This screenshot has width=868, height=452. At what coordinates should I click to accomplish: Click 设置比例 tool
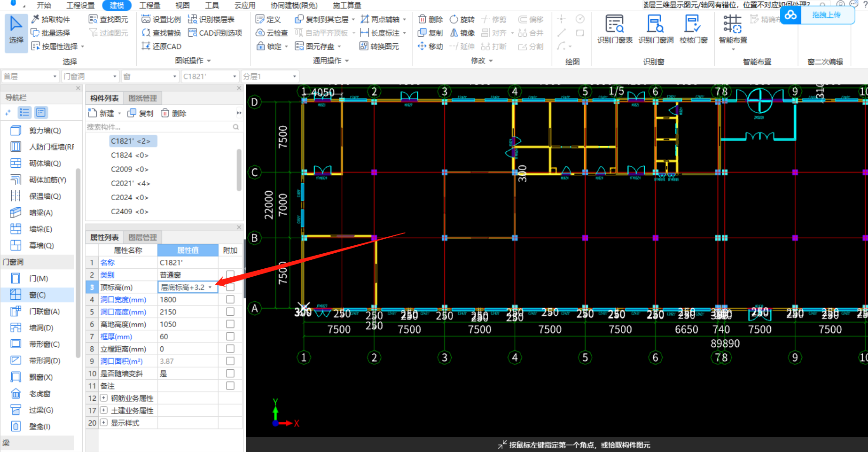161,19
